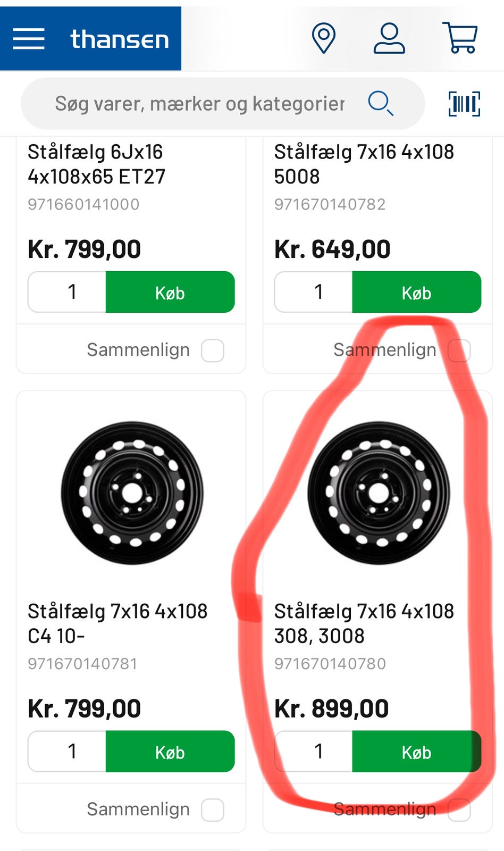
Task: Click the thansen logo
Action: click(x=120, y=39)
